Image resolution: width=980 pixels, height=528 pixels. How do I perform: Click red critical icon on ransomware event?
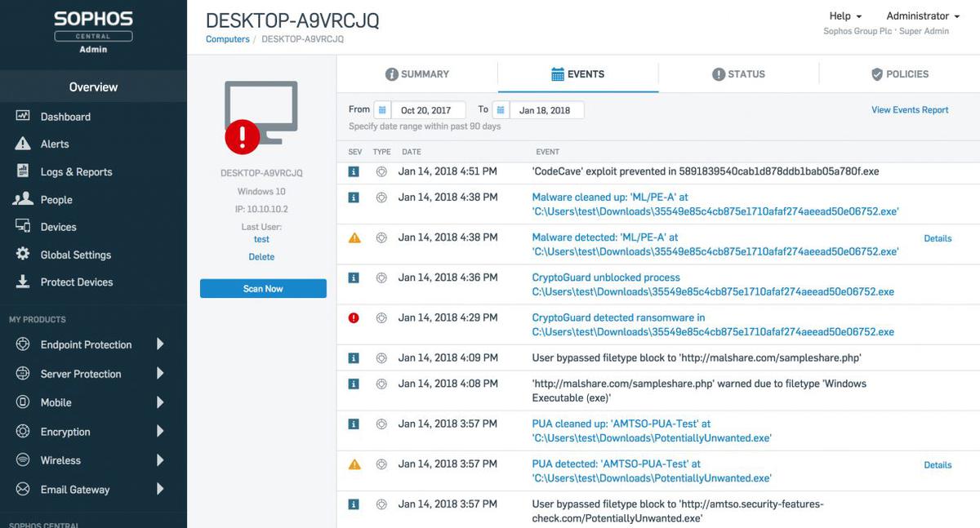[354, 317]
